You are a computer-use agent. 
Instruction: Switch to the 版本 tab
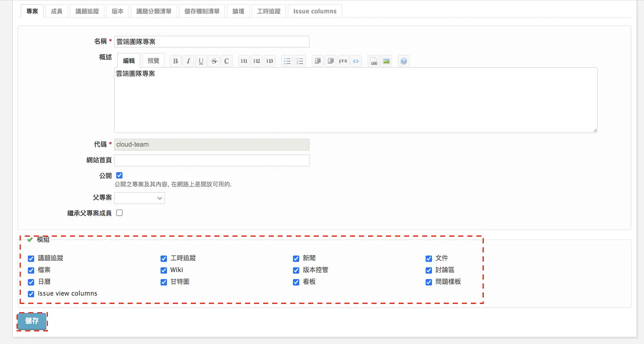click(118, 11)
